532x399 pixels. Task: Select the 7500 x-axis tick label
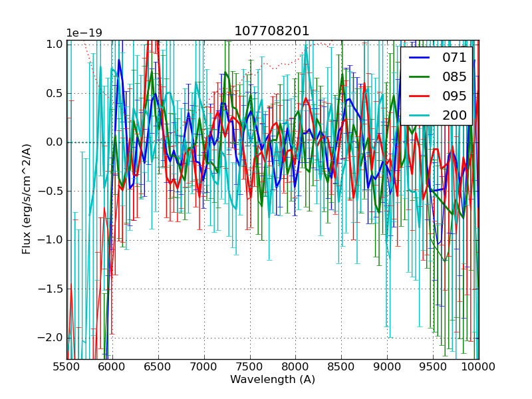pyautogui.click(x=249, y=366)
